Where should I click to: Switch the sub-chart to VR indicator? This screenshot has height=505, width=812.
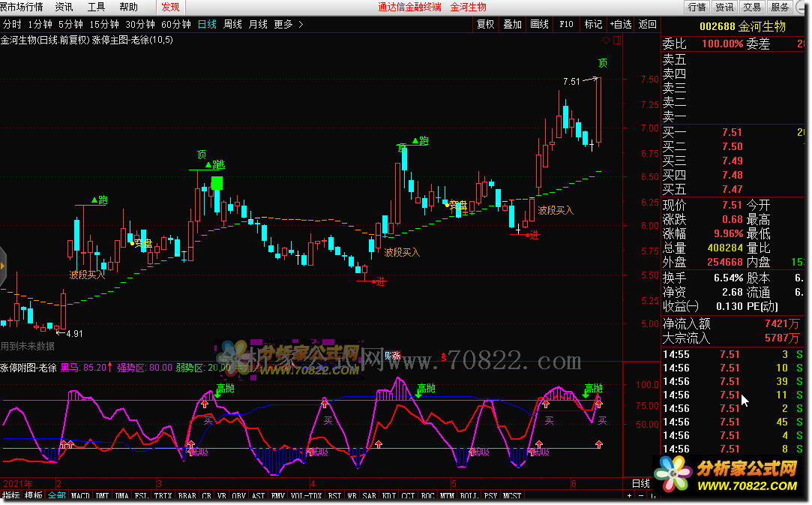click(x=222, y=496)
